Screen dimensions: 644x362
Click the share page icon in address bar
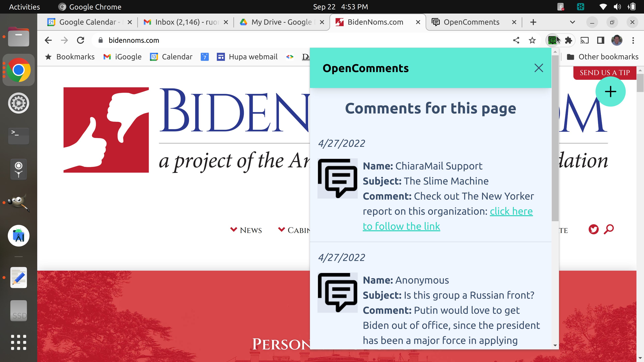click(x=516, y=40)
